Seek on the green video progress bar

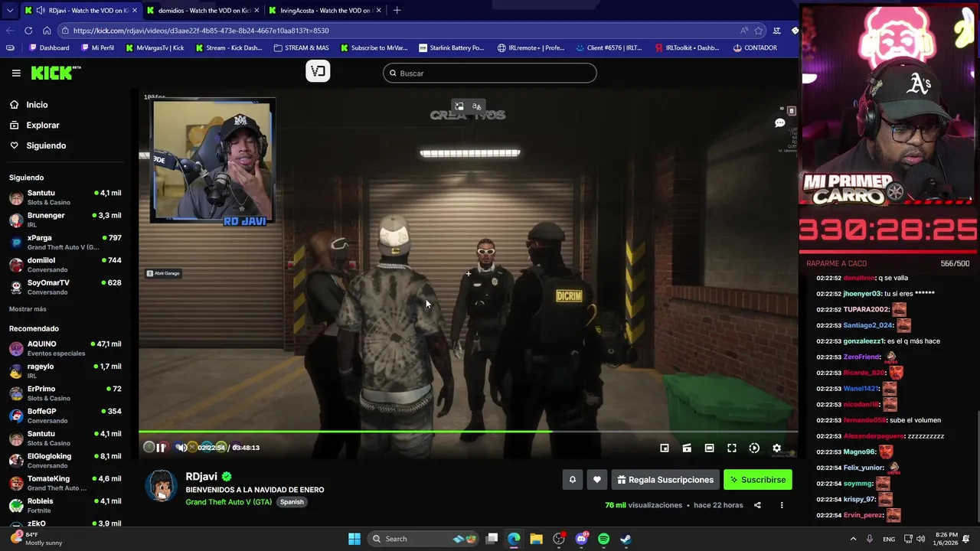468,432
